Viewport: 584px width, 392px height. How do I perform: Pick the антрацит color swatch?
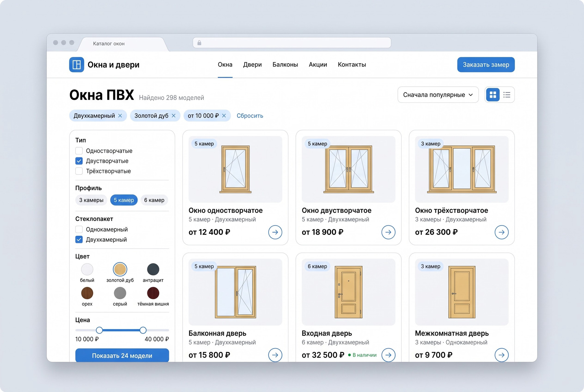(153, 269)
